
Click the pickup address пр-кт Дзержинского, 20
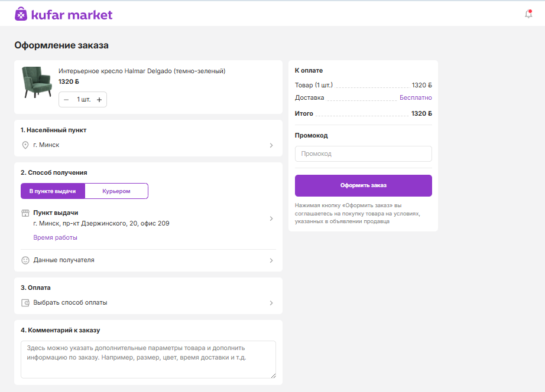click(x=102, y=223)
